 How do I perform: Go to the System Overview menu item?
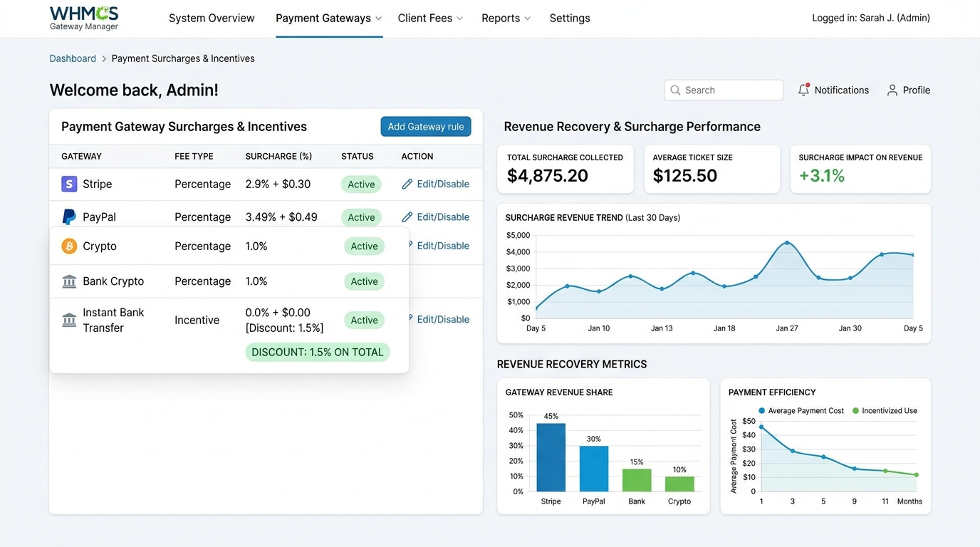tap(212, 19)
